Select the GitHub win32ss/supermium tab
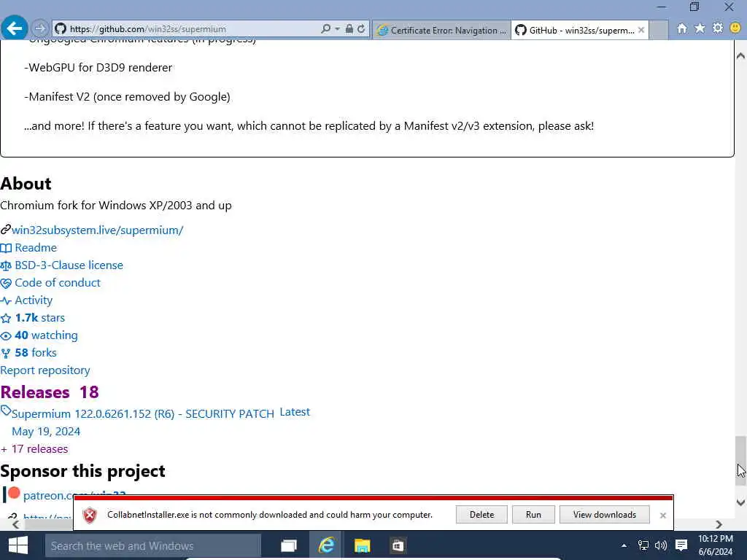 tap(575, 30)
